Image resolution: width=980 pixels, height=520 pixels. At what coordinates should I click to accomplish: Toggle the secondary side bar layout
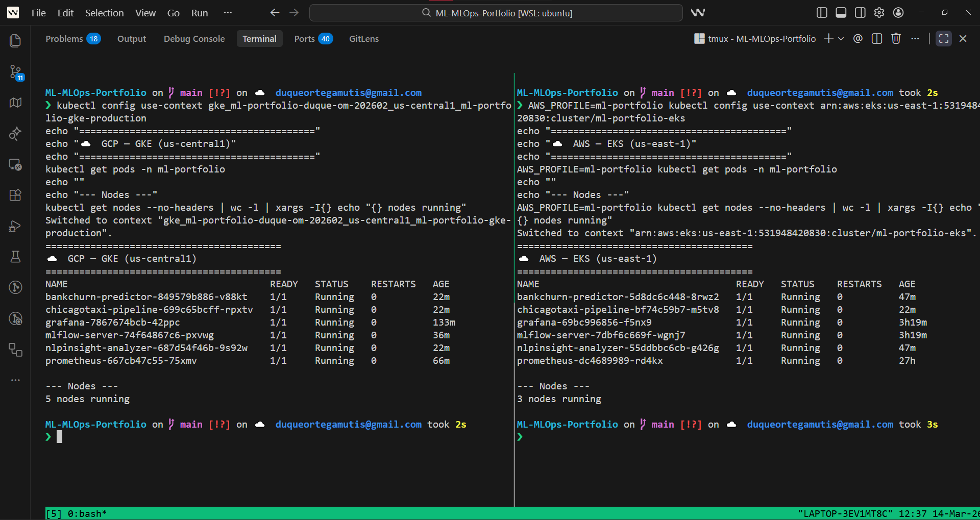(860, 13)
